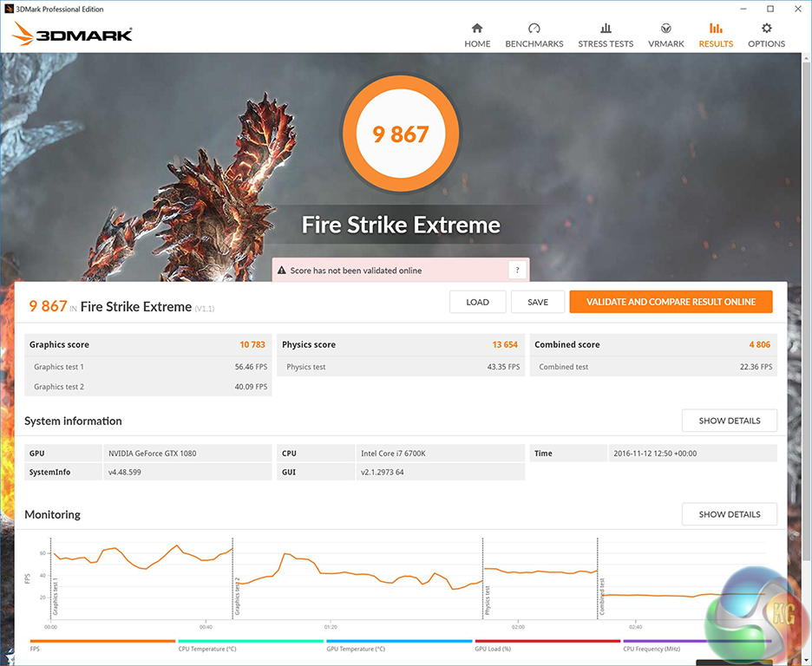Show details for System information
812x666 pixels.
(x=729, y=421)
